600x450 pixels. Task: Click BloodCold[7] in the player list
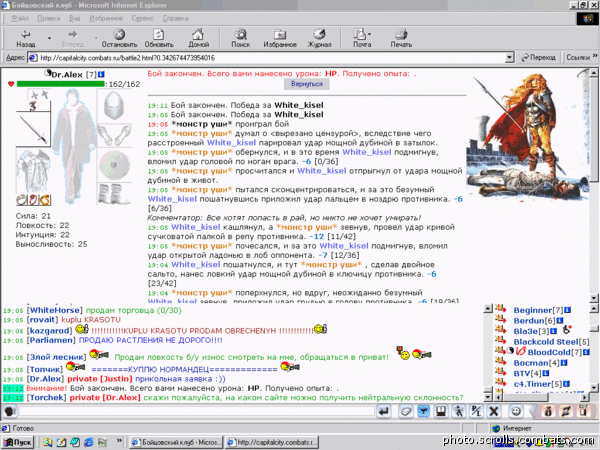tap(554, 352)
